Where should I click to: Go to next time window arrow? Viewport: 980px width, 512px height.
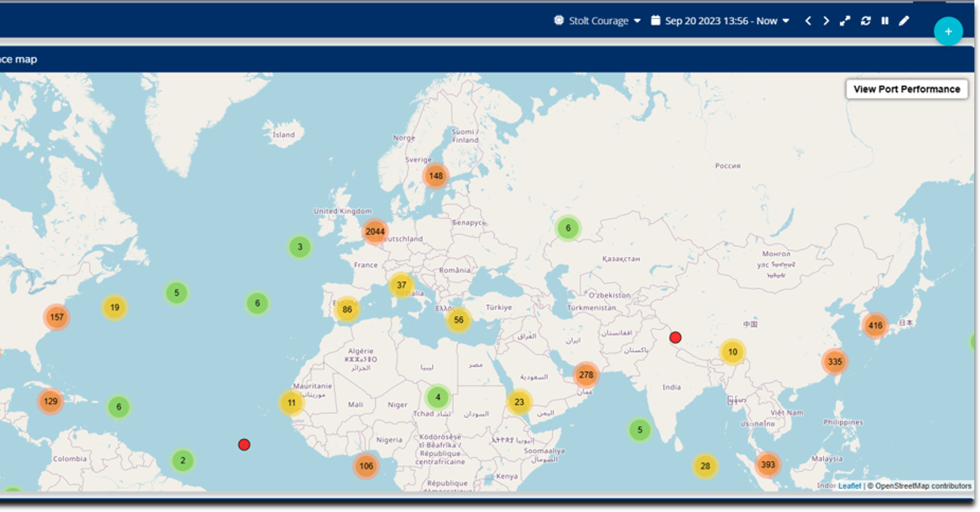click(x=826, y=21)
